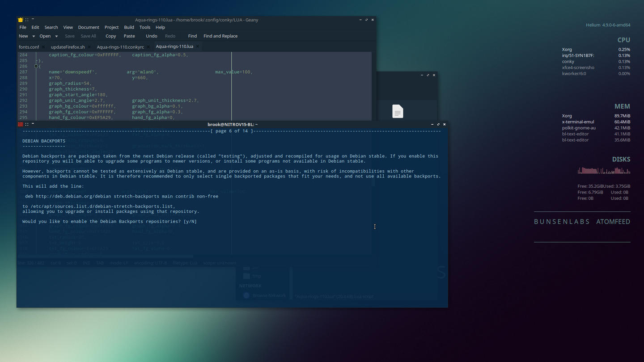Open the Project menu in Geany
Image resolution: width=644 pixels, height=362 pixels.
(x=111, y=27)
